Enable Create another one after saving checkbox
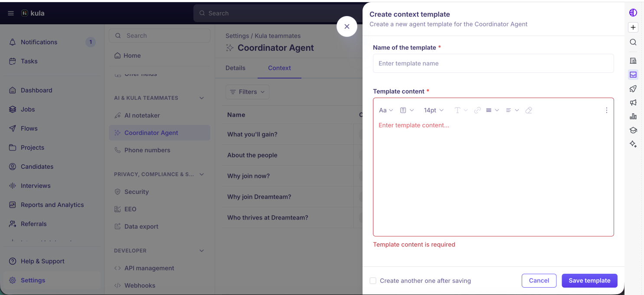The image size is (644, 295). pos(373,281)
